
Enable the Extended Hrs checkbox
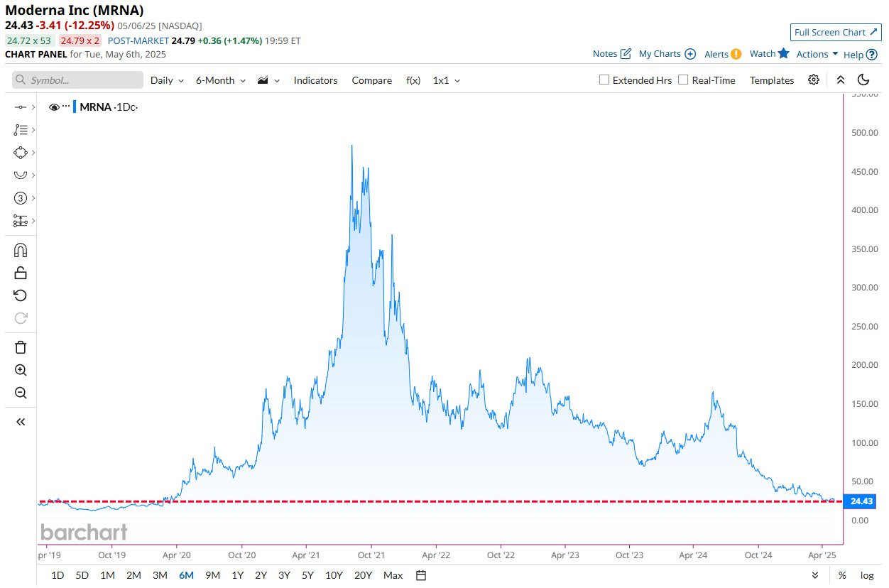[604, 80]
